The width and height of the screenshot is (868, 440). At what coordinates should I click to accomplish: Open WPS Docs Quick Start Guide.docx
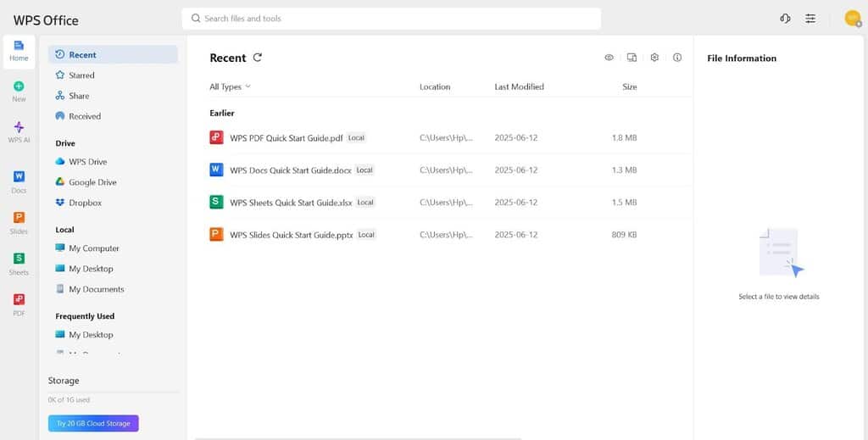click(291, 170)
